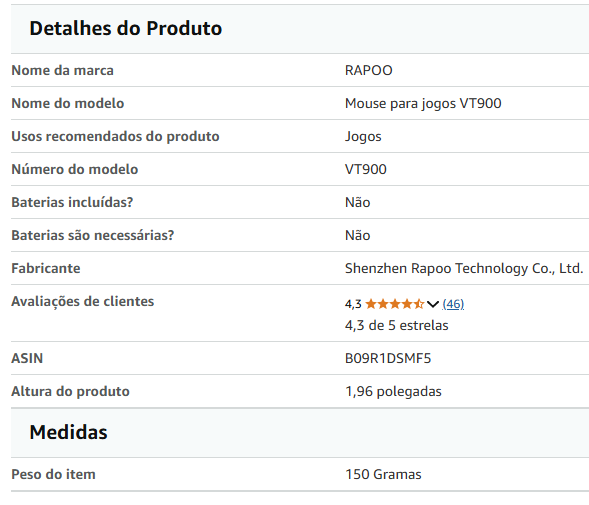This screenshot has width=589, height=505.
Task: Click the '150 Gramas' weight value
Action: (383, 474)
